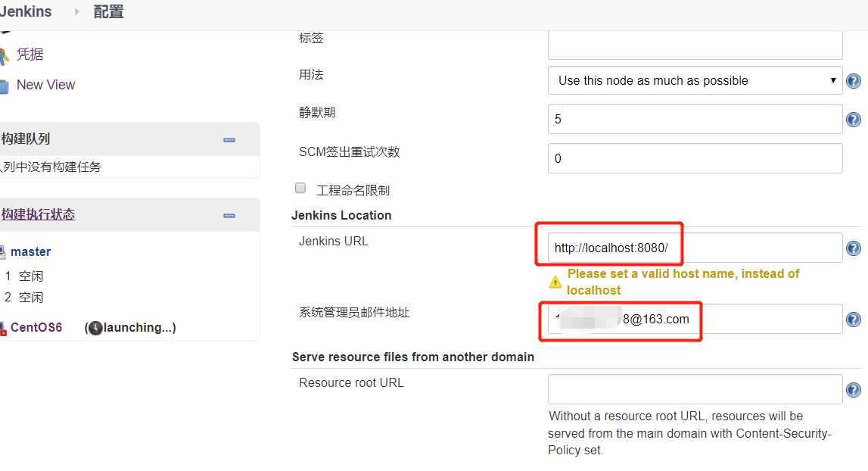Image resolution: width=868 pixels, height=471 pixels.
Task: Collapse the 构建队列 build queue panel
Action: pos(229,140)
